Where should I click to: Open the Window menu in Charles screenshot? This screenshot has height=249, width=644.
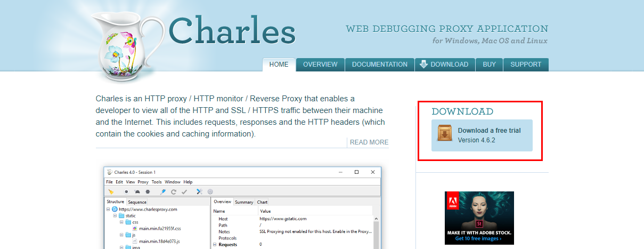click(x=173, y=182)
